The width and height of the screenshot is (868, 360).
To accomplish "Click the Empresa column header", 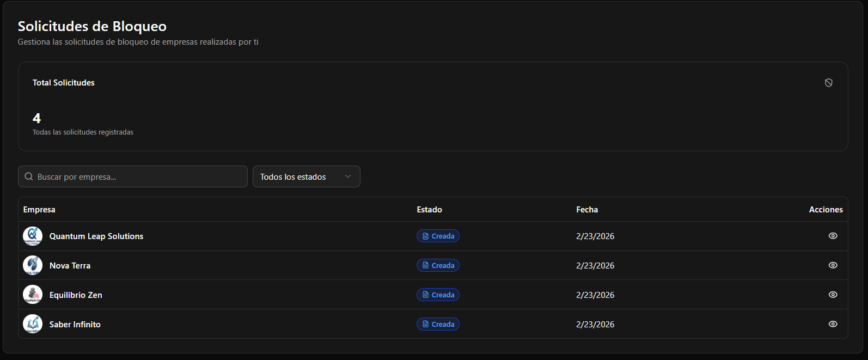I will [x=39, y=210].
